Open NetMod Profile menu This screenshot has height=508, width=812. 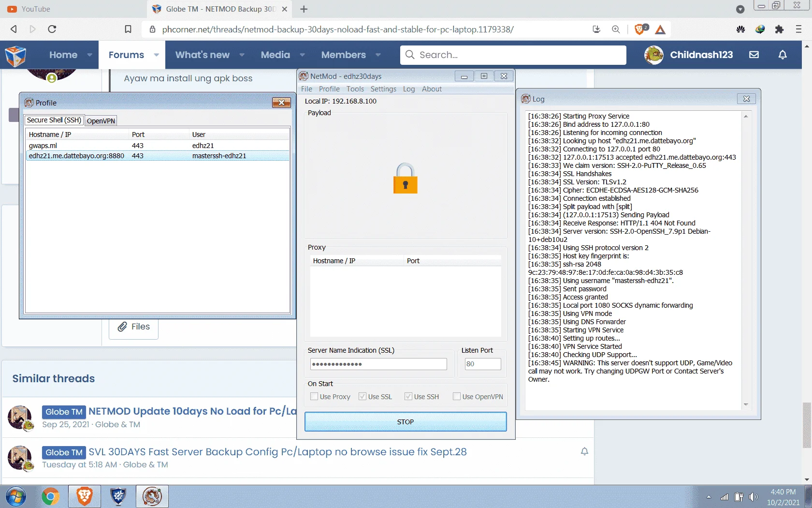click(x=329, y=89)
